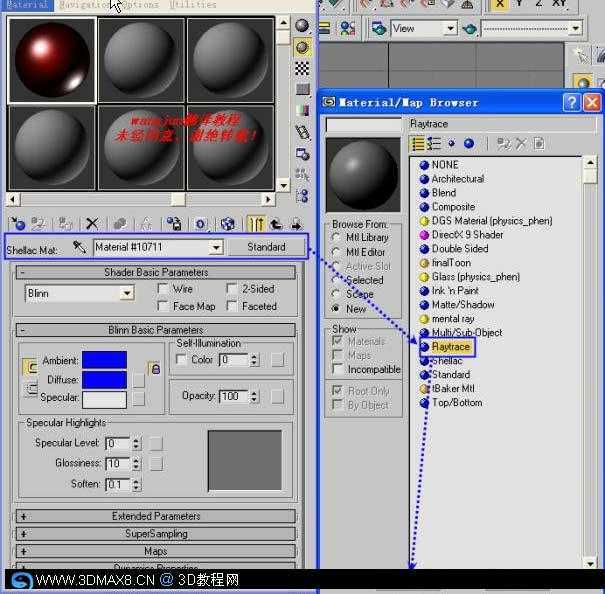Click Pick Material from Object eyedropper
Viewport: 605px width, 594px height.
79,247
